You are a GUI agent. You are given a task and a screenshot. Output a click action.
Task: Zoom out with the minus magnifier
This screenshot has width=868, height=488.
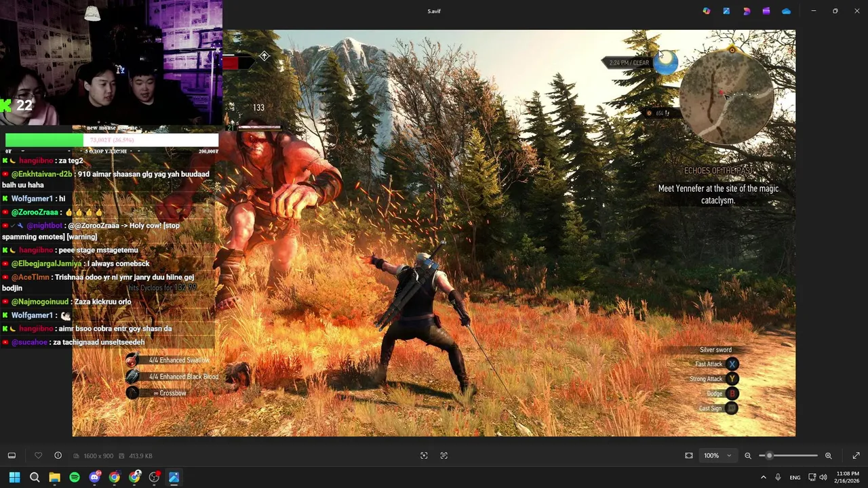point(748,455)
